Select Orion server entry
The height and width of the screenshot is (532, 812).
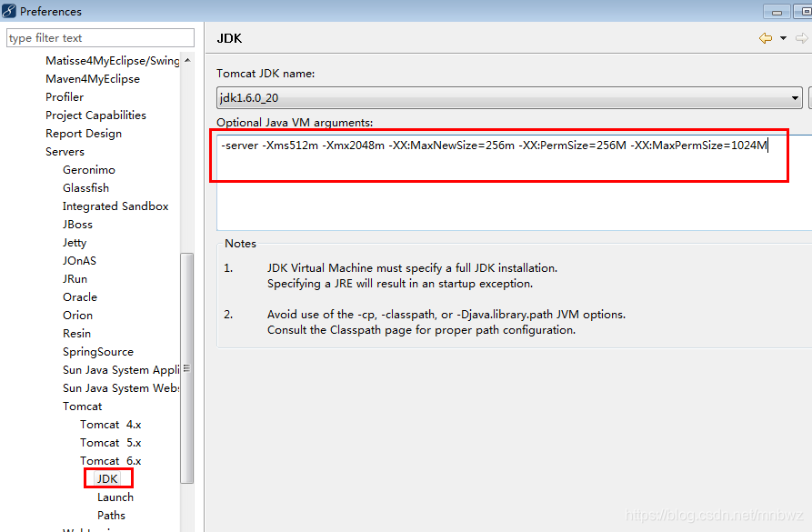coord(77,315)
